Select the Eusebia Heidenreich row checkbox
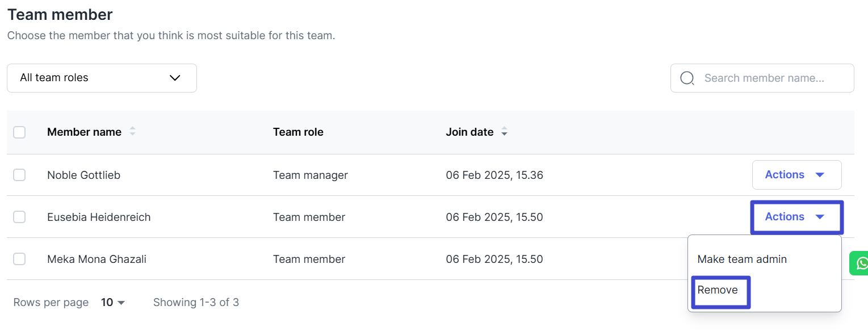 pyautogui.click(x=19, y=217)
